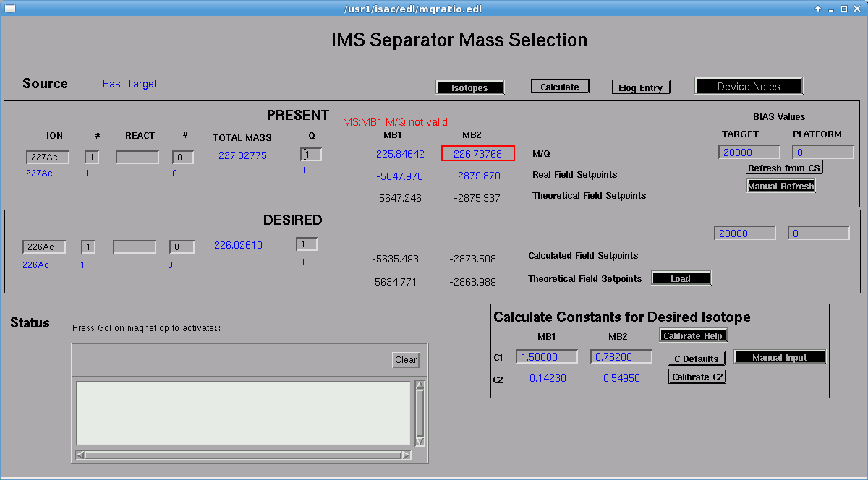This screenshot has height=480, width=868.
Task: Click the horizontal scrollbar right arrow
Action: click(407, 455)
